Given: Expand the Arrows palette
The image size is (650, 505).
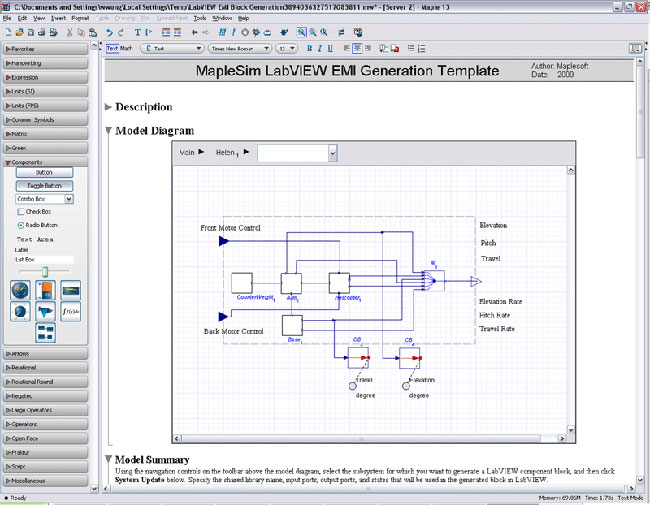Looking at the screenshot, I should (x=46, y=354).
